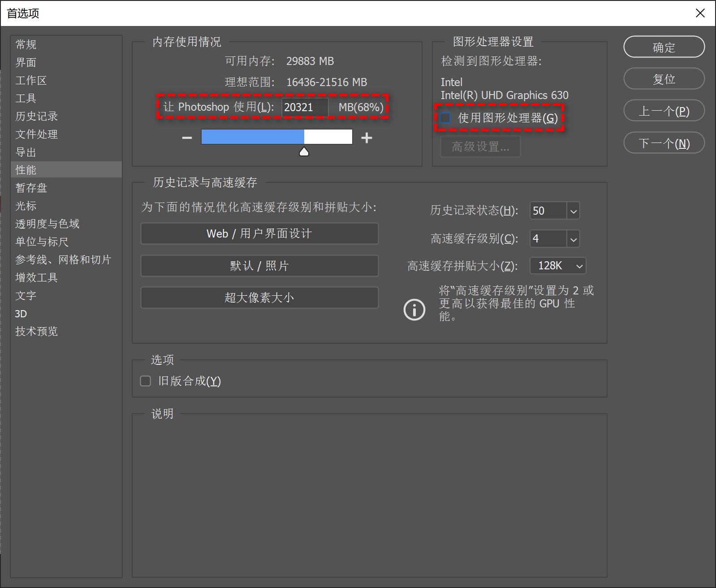Viewport: 716px width, 588px height.
Task: Select 文字 category
Action: click(x=66, y=295)
